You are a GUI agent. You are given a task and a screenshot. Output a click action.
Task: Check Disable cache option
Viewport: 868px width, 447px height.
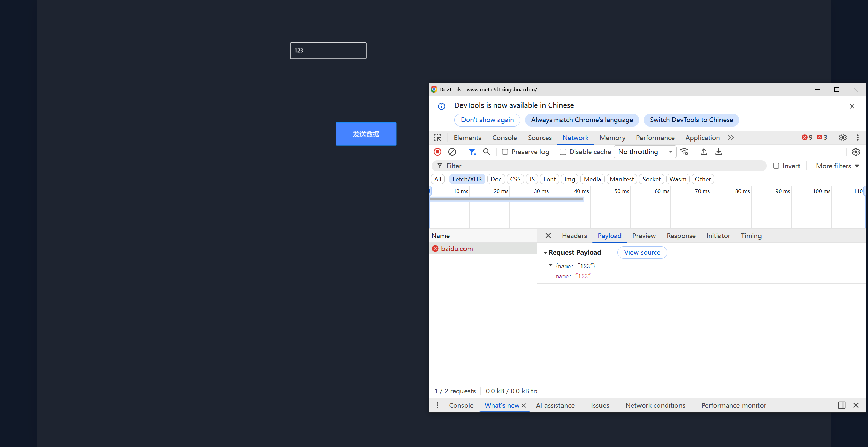click(563, 152)
